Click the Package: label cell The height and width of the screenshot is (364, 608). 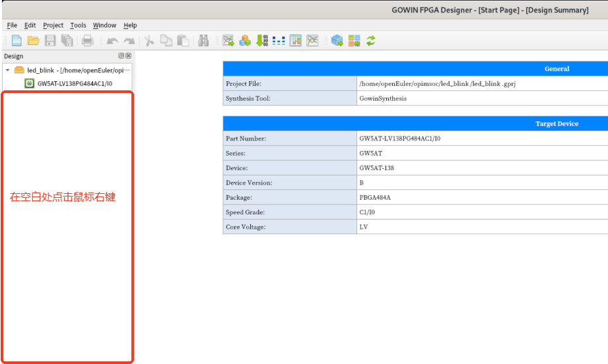pyautogui.click(x=290, y=197)
